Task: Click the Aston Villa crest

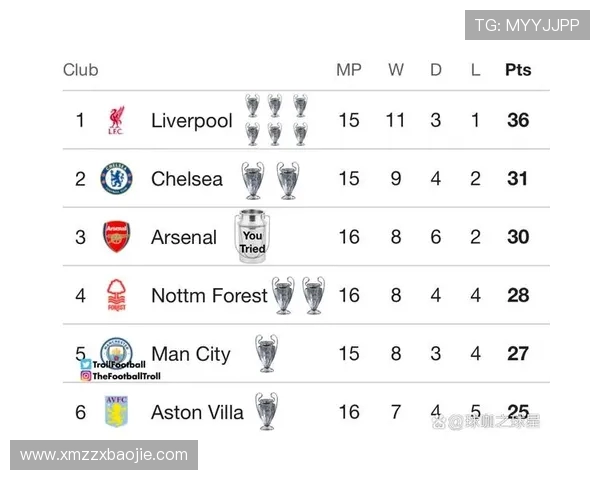Action: pos(116,411)
